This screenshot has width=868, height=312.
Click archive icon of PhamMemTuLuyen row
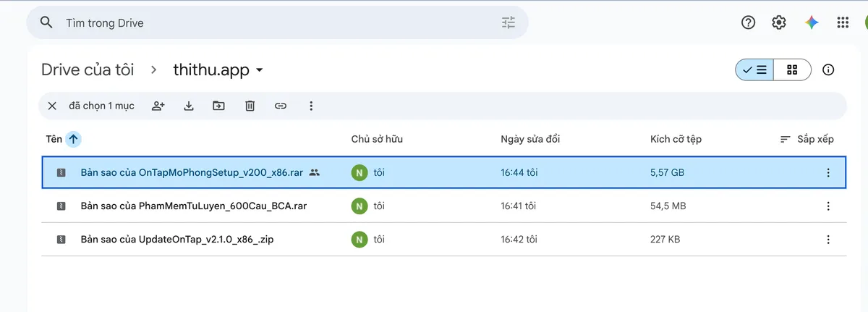coord(61,206)
